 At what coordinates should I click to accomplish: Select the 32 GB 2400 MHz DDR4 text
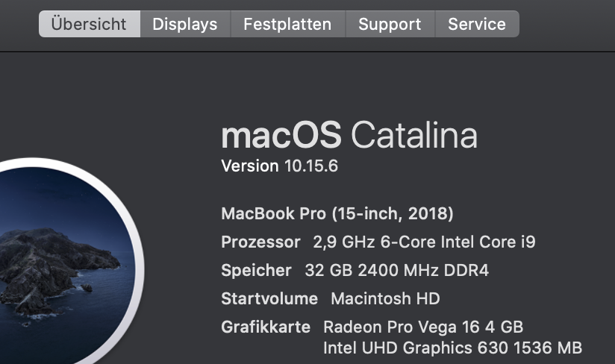point(397,271)
